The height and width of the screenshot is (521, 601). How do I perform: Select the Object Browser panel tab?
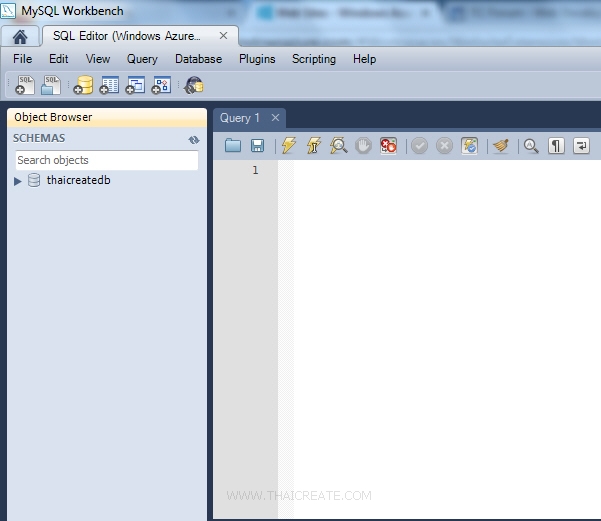(x=107, y=117)
